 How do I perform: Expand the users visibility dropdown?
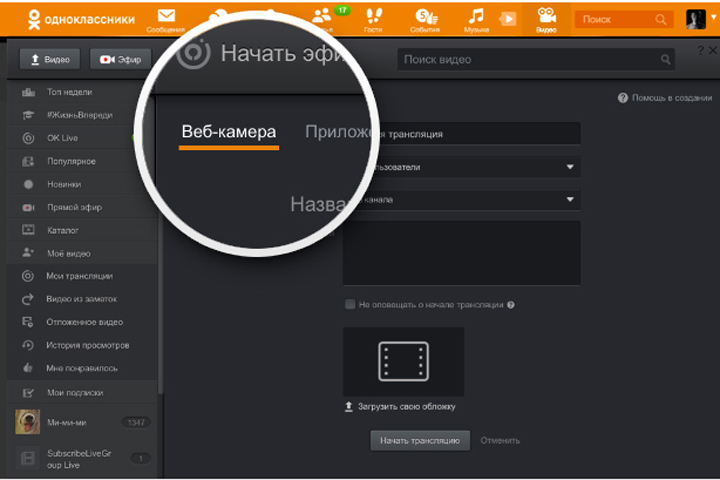[x=570, y=167]
